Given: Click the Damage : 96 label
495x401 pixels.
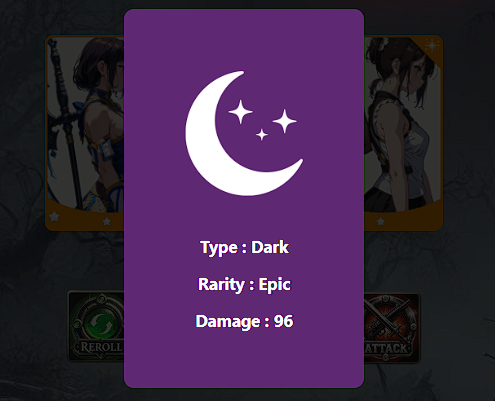Looking at the screenshot, I should [x=244, y=321].
